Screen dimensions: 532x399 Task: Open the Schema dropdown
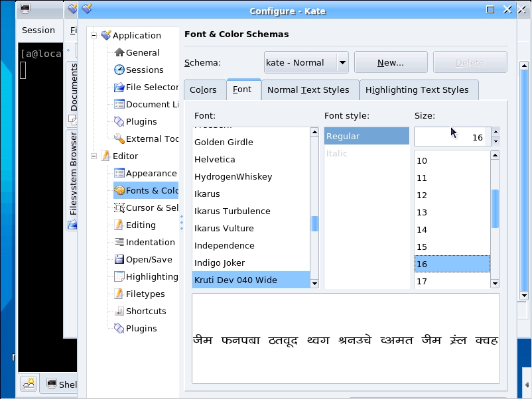pos(306,62)
